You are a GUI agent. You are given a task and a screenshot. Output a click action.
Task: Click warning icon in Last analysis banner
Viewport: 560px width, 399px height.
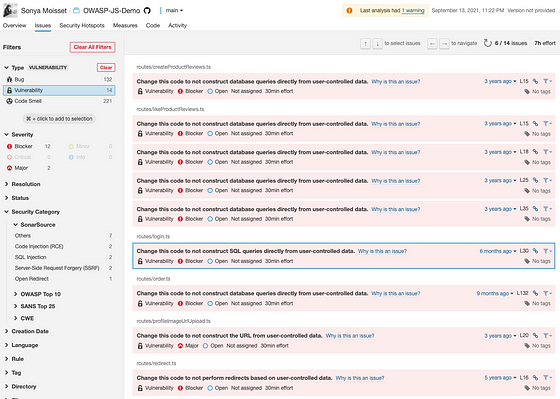[x=349, y=11]
